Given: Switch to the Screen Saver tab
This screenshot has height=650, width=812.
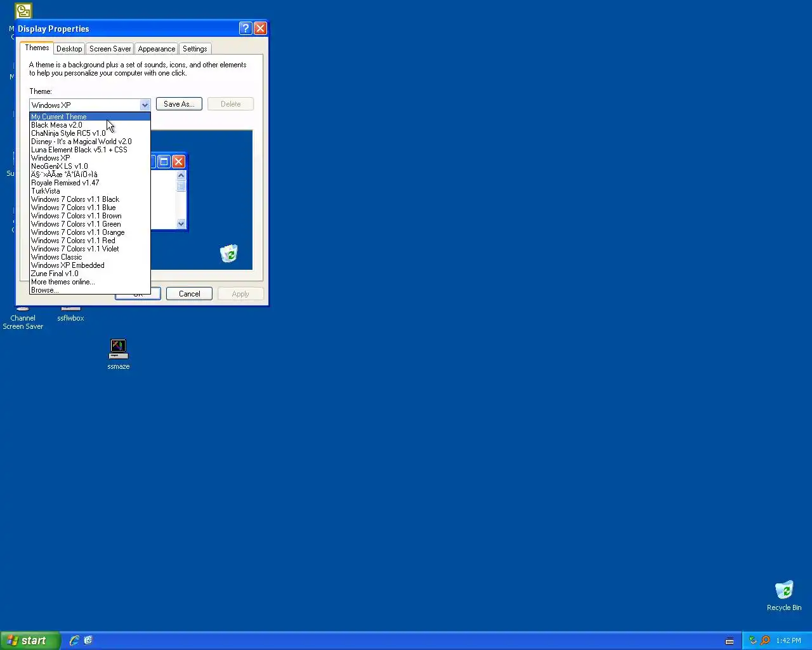Looking at the screenshot, I should point(110,49).
